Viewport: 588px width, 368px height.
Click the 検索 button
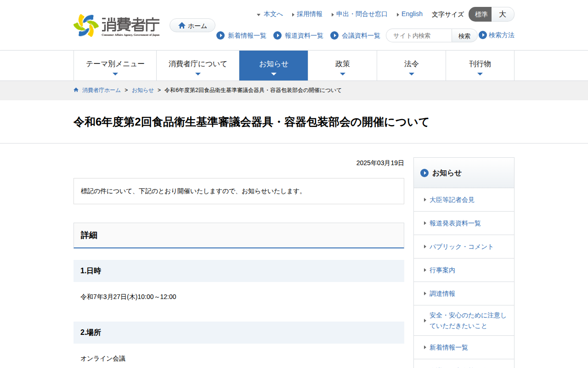(464, 35)
